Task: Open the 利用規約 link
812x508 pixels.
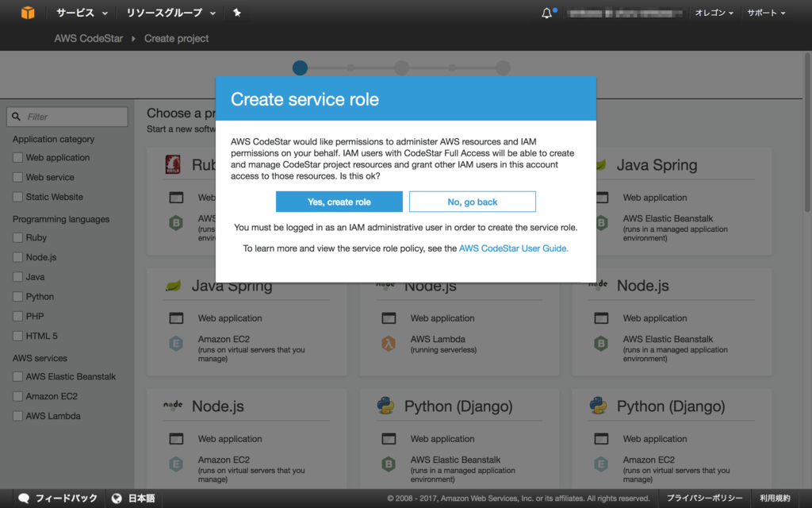Action: click(775, 498)
